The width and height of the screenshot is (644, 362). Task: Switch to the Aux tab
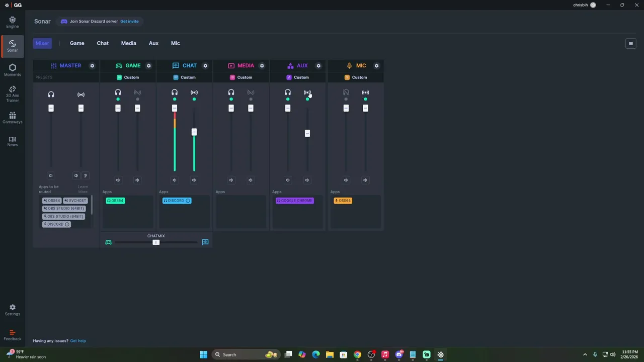[x=153, y=43]
